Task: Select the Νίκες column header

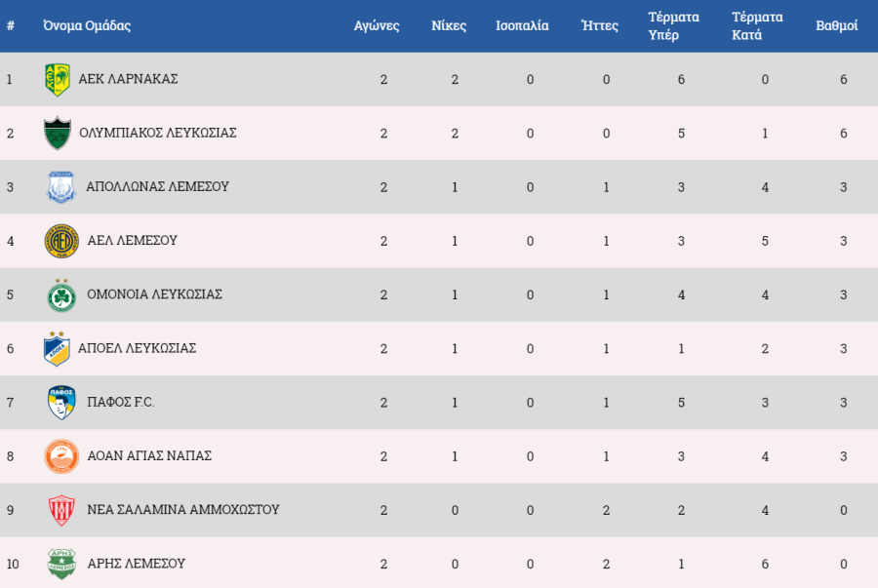Action: click(x=449, y=25)
